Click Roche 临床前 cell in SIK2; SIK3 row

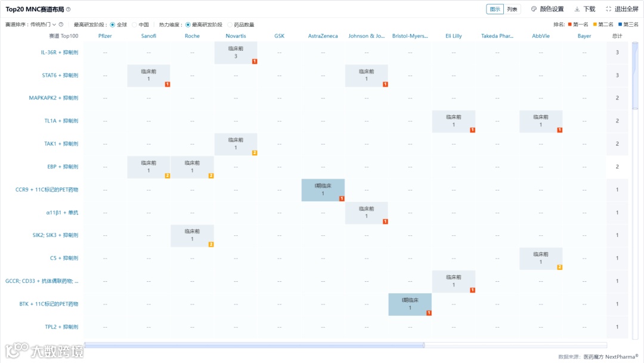(192, 235)
